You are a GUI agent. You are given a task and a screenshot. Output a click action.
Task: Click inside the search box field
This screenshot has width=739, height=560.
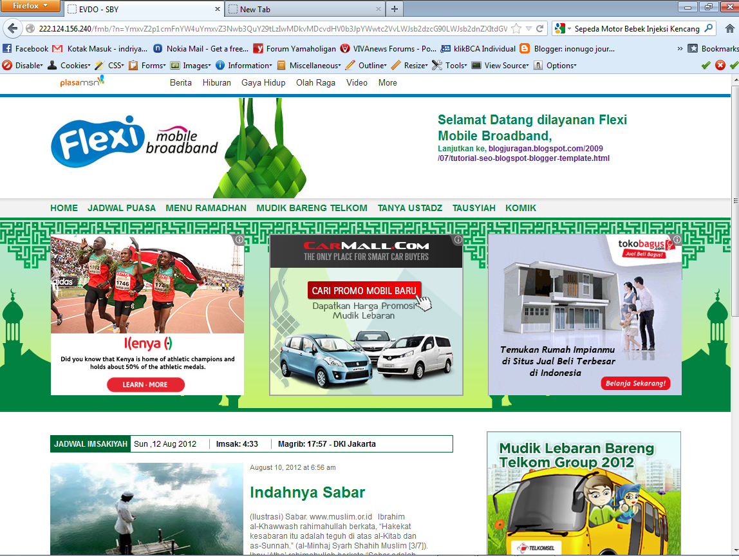click(x=636, y=29)
